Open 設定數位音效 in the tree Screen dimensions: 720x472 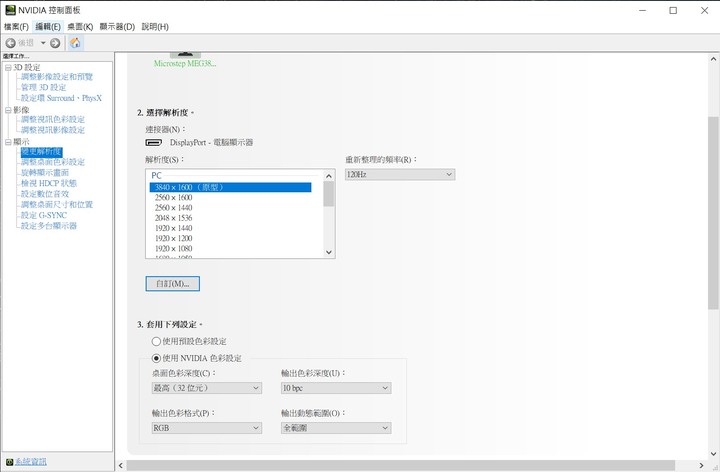point(45,194)
